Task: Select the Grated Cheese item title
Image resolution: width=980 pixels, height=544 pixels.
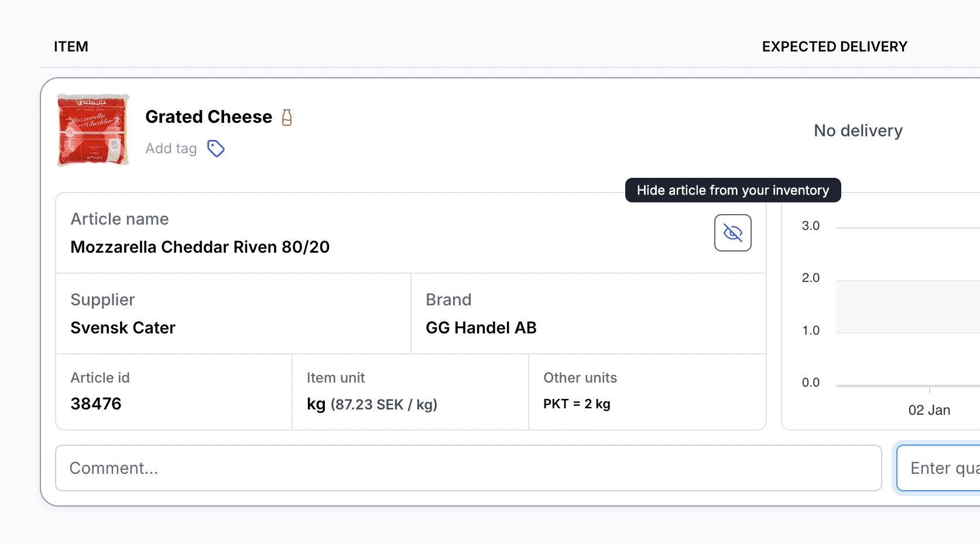Action: click(x=208, y=117)
